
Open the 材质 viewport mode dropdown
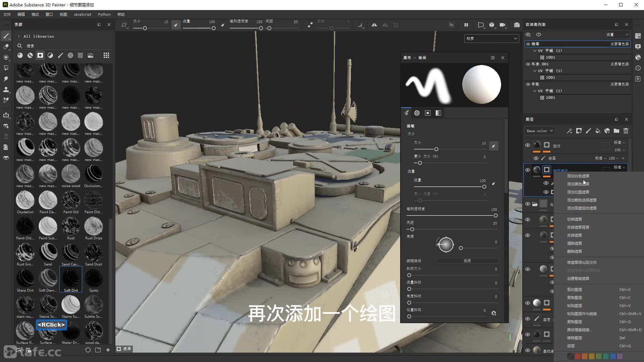pos(491,39)
